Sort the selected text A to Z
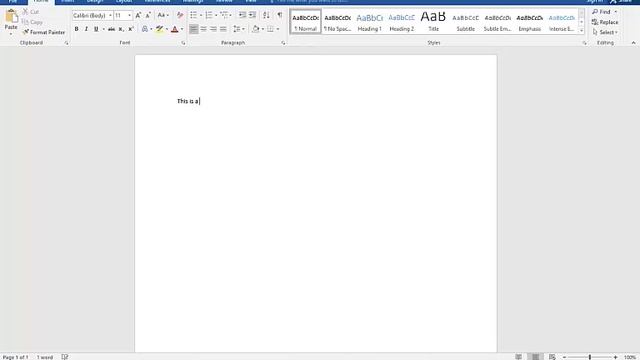The image size is (640, 360). click(x=266, y=16)
